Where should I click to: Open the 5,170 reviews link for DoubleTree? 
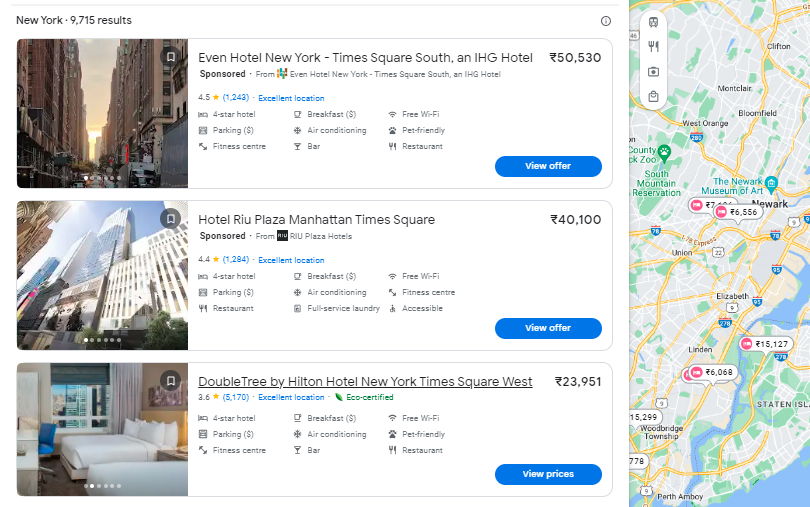pos(236,397)
